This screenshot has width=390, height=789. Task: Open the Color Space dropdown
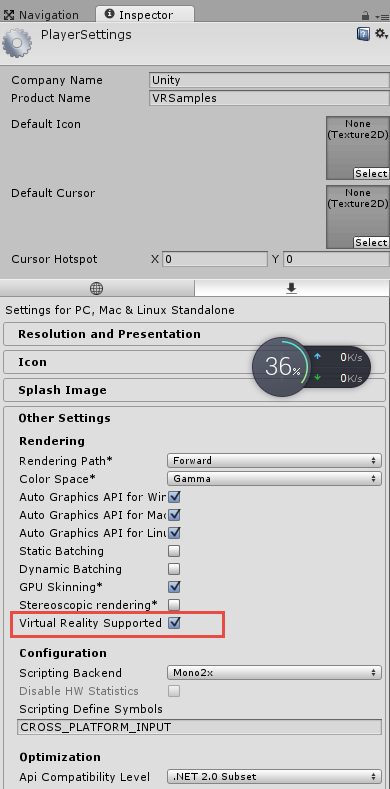(x=274, y=479)
